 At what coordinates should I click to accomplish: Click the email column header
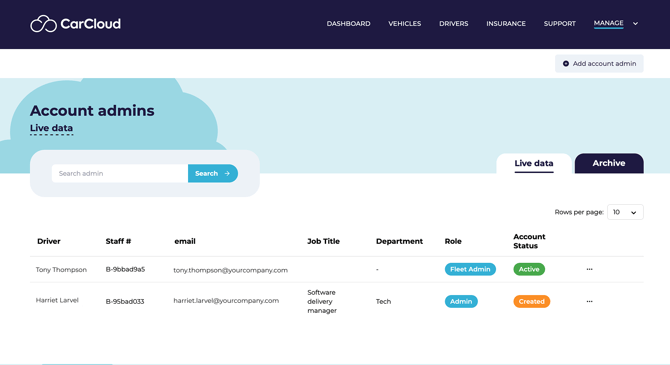185,241
